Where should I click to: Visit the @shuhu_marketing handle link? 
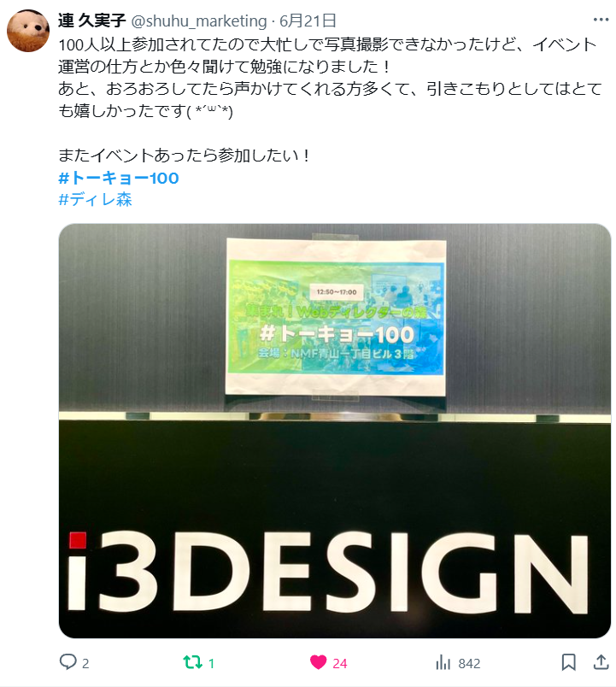coord(199,21)
